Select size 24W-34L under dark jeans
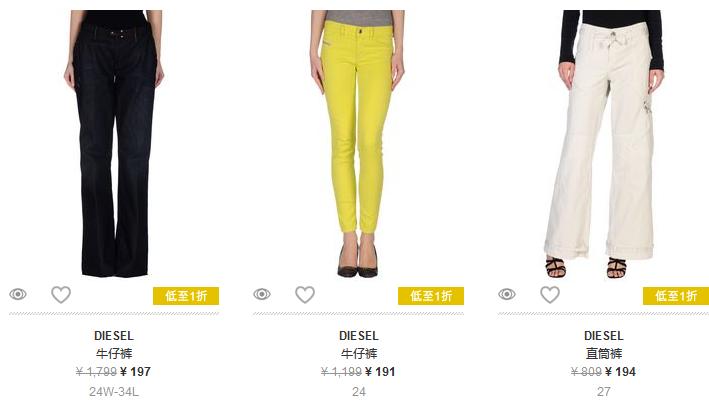The width and height of the screenshot is (709, 406). click(114, 392)
